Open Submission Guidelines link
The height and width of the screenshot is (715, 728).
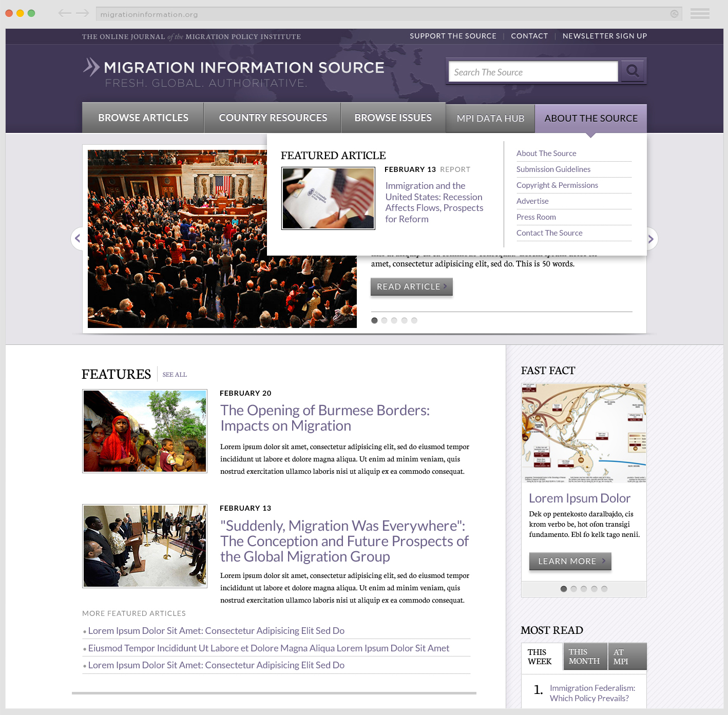[x=553, y=169]
